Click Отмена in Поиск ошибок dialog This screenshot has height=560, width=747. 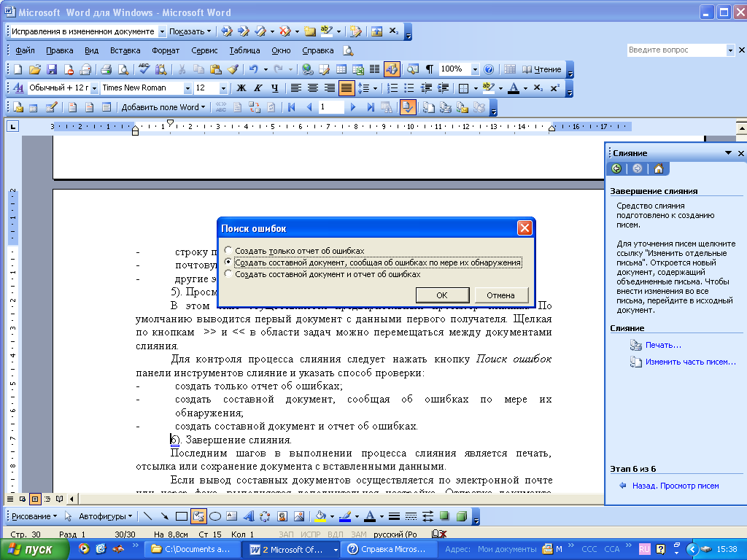click(500, 295)
